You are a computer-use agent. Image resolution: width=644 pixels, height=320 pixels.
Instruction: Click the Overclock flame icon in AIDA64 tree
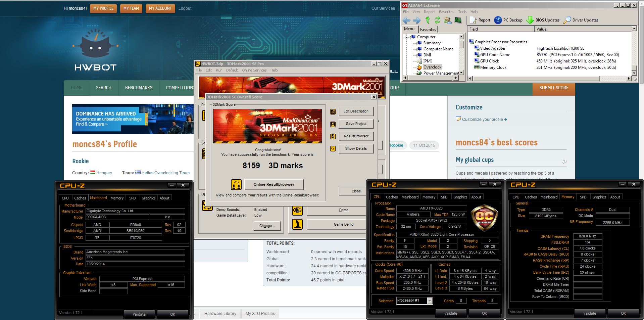[x=419, y=67]
